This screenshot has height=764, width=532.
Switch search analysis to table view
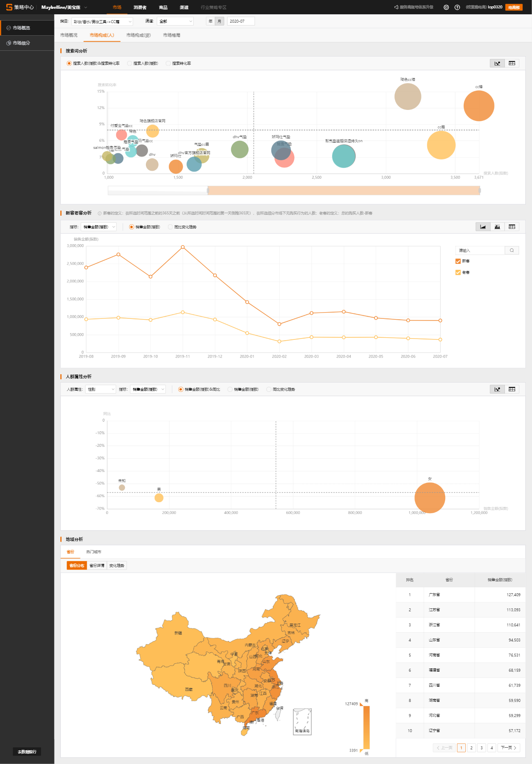pyautogui.click(x=512, y=63)
